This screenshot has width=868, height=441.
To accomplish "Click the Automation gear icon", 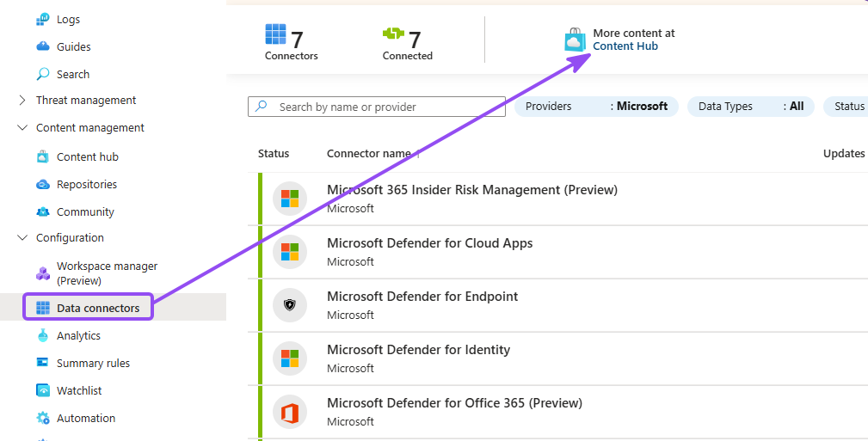I will [43, 419].
